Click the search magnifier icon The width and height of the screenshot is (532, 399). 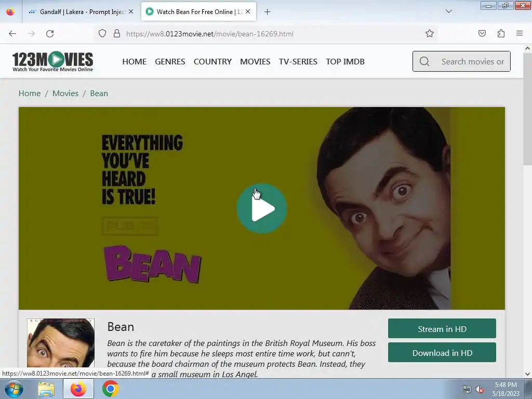[x=424, y=61]
